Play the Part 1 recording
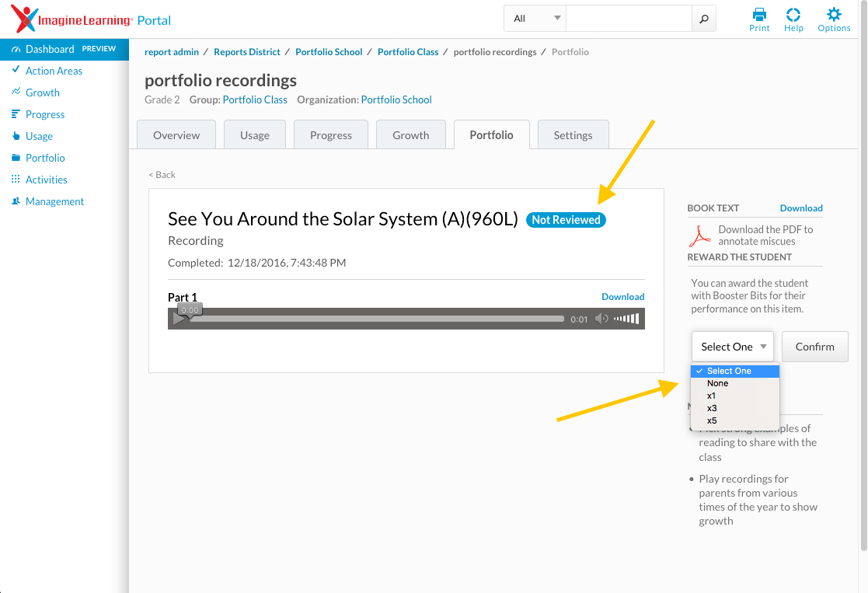The image size is (868, 593). coord(179,319)
